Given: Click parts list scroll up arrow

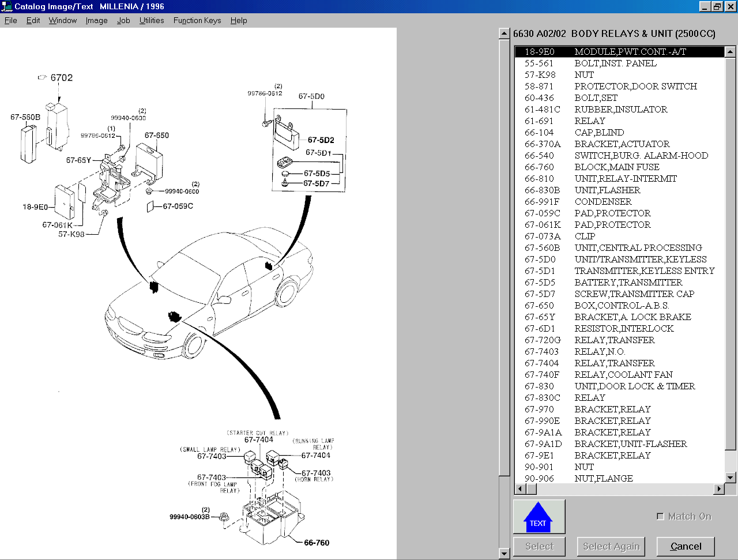Looking at the screenshot, I should pyautogui.click(x=731, y=51).
